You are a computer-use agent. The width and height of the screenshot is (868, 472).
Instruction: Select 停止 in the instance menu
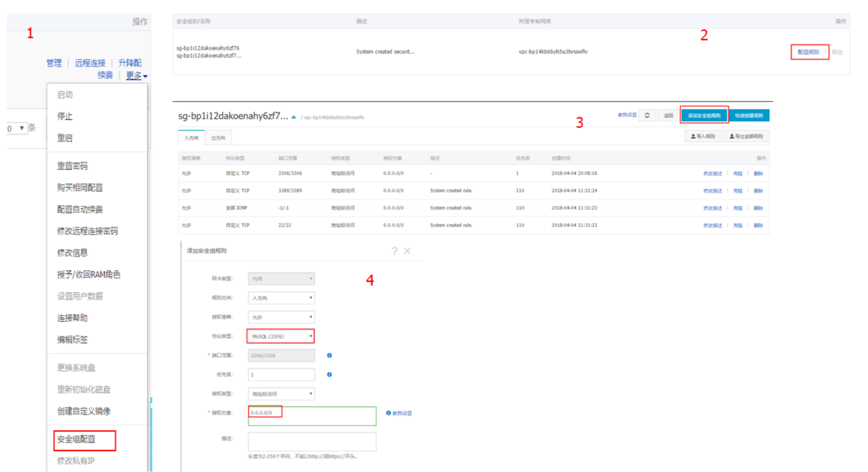pos(65,116)
